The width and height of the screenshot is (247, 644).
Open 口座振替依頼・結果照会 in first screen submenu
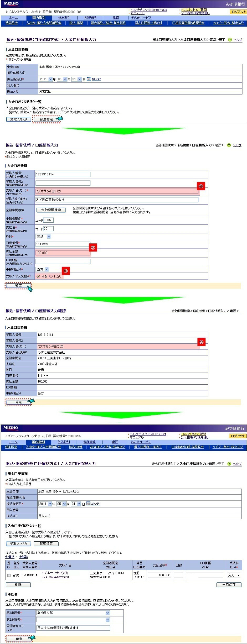[x=188, y=23]
